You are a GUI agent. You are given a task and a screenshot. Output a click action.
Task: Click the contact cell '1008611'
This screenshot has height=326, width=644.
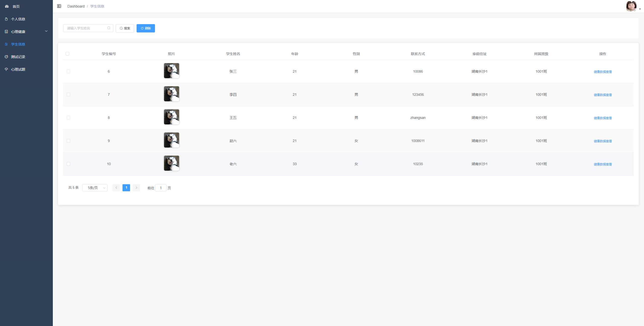tap(418, 141)
